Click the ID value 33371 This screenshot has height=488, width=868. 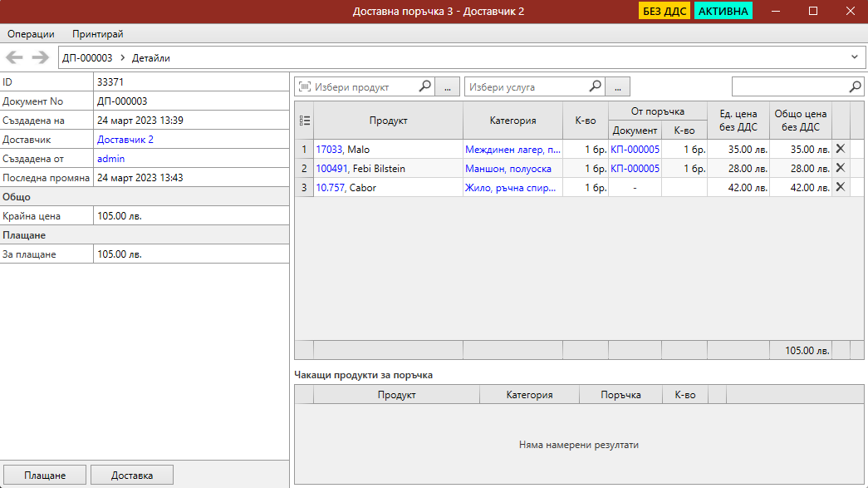point(110,82)
